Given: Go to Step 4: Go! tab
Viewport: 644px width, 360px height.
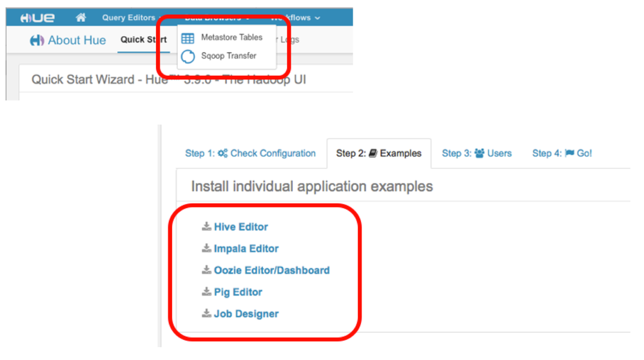Looking at the screenshot, I should click(561, 153).
